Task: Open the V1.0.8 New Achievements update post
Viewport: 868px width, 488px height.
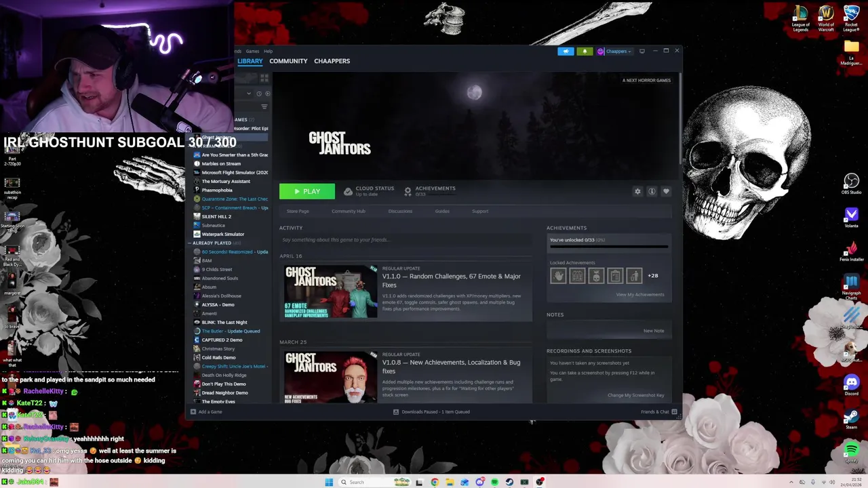Action: 406,376
